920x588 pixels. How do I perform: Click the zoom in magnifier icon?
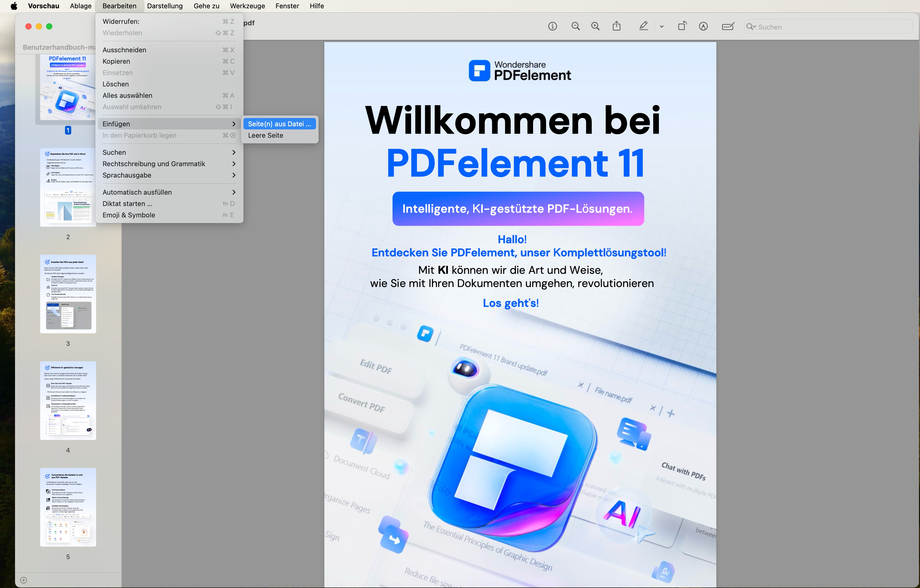595,26
